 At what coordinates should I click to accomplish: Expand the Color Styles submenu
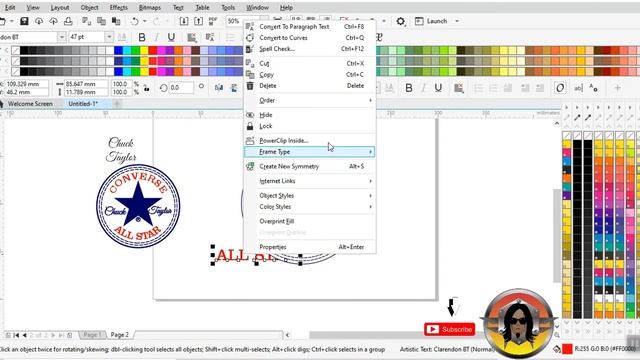click(x=310, y=207)
